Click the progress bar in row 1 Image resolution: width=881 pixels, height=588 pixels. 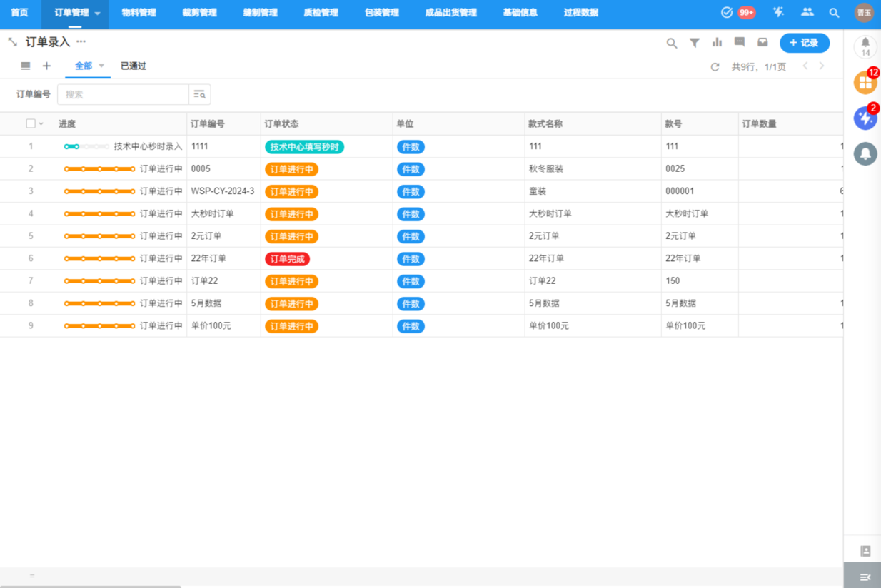pos(86,146)
